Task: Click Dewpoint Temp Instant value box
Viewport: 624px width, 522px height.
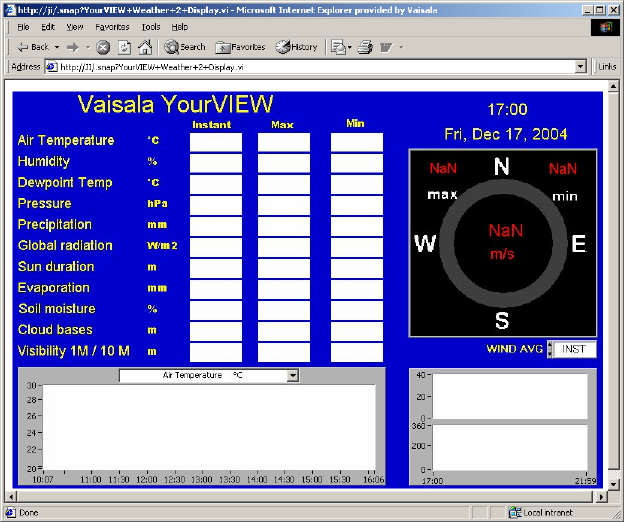Action: (x=216, y=184)
